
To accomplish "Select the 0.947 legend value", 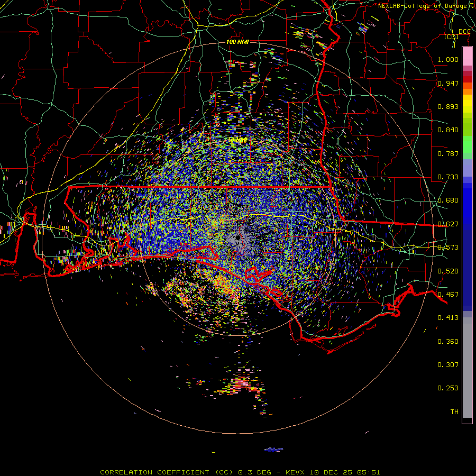I will (448, 83).
